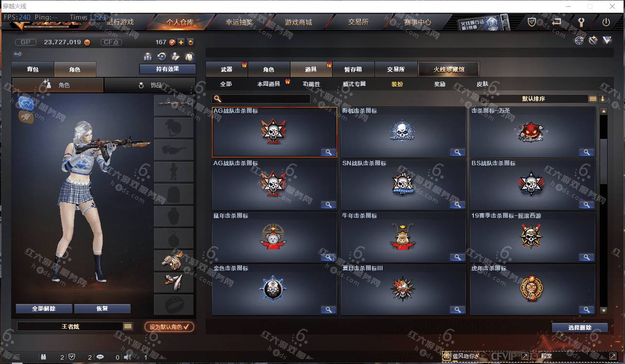The image size is (625, 364).
Task: Click the 全部解除 button
Action: point(44,309)
